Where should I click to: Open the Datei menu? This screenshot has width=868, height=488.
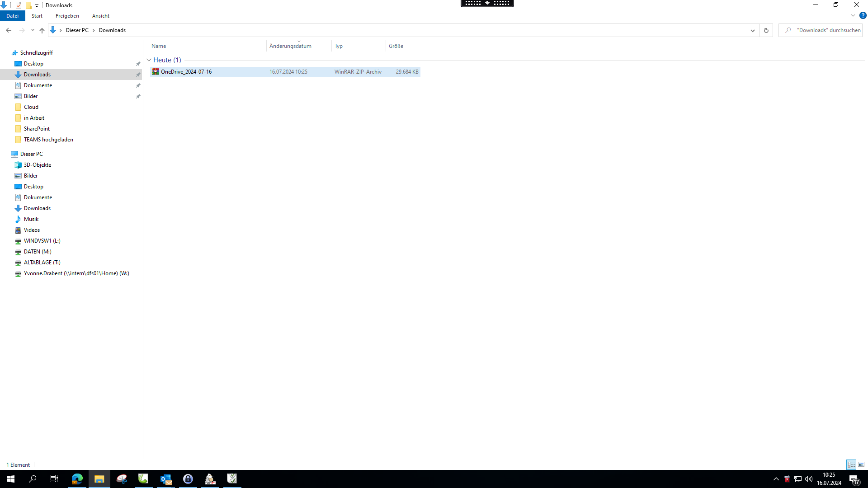[x=12, y=16]
